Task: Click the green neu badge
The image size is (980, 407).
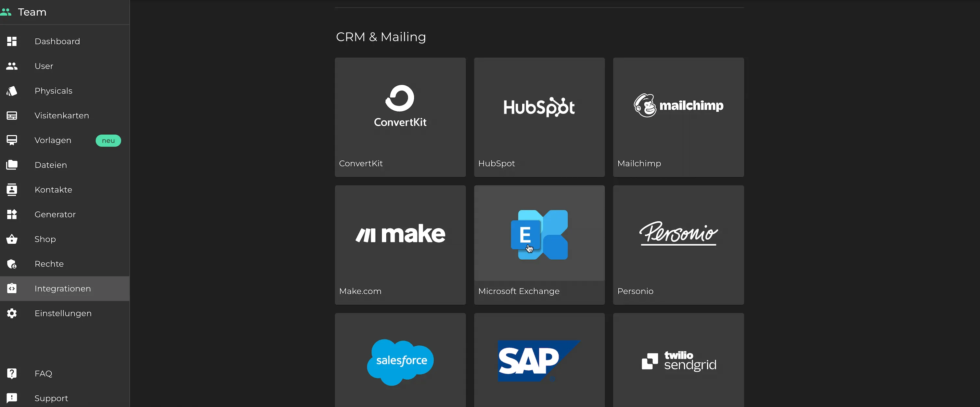Action: pos(108,141)
